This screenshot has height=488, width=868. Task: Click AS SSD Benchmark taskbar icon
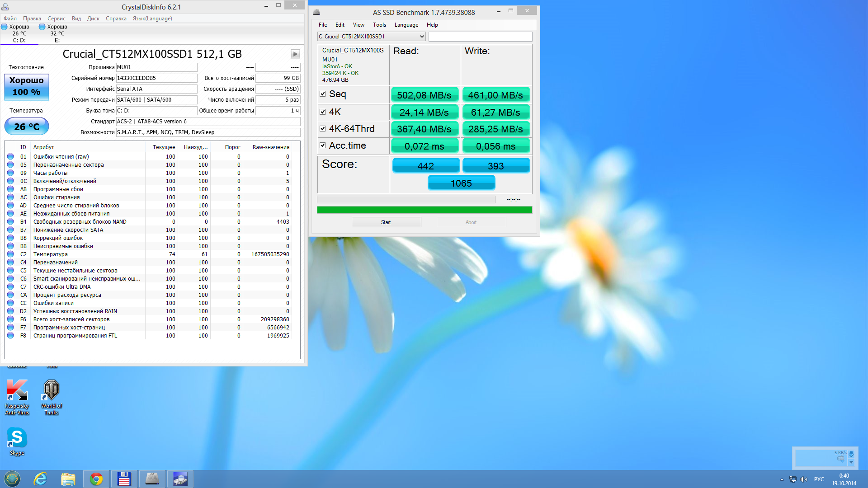152,479
